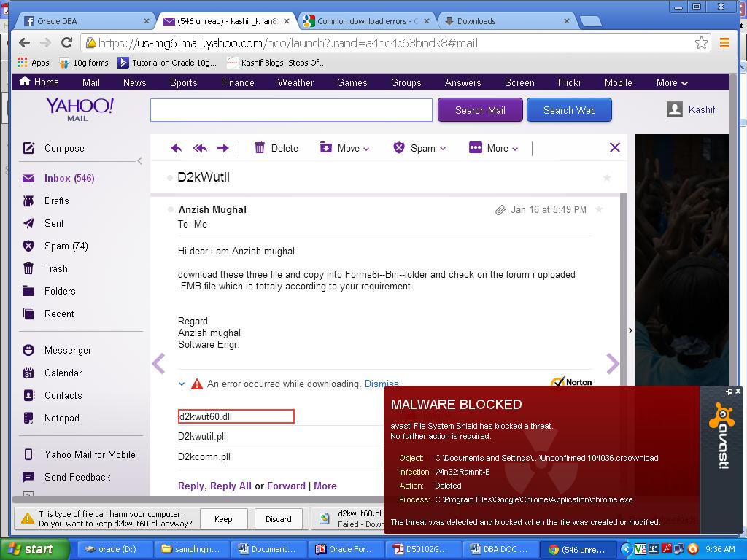This screenshot has width=747, height=560.
Task: Click the Reply arrow icon in toolbar
Action: tap(176, 148)
